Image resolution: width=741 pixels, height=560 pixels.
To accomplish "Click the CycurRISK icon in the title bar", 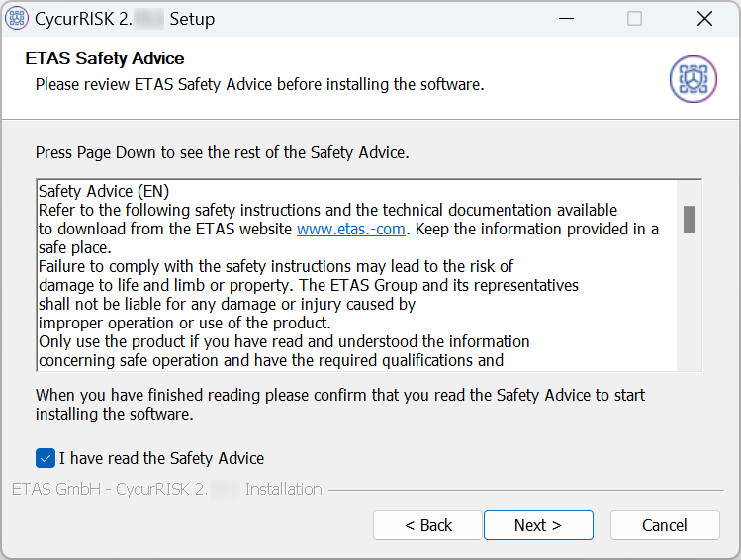I will (18, 19).
